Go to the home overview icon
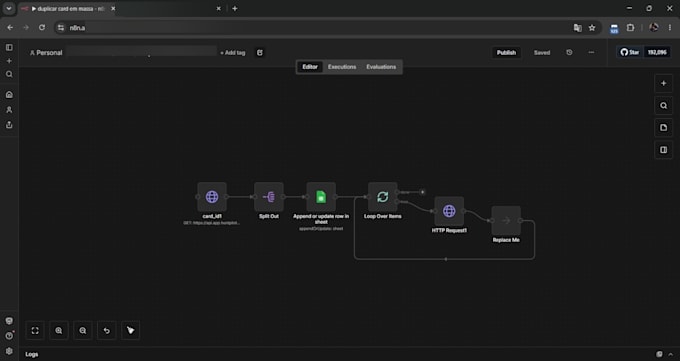 click(9, 95)
